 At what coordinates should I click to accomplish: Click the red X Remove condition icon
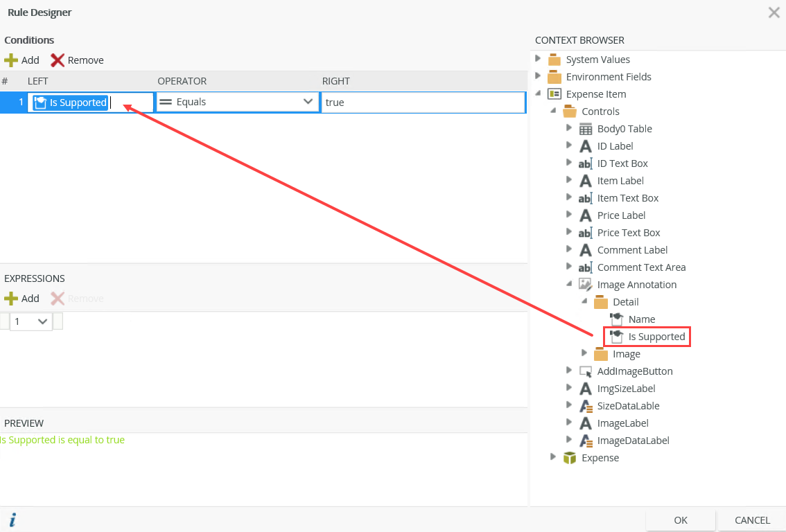point(57,60)
